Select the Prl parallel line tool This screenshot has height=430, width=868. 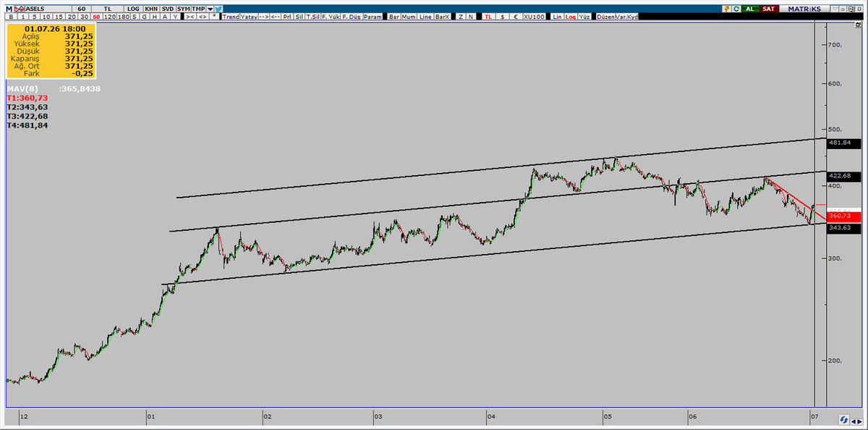click(288, 17)
